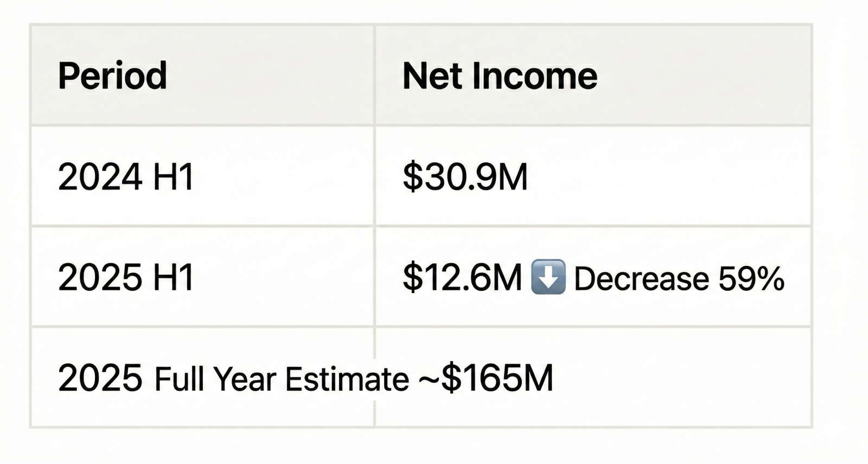Select the words Full Year
This screenshot has height=464, width=868.
(215, 379)
